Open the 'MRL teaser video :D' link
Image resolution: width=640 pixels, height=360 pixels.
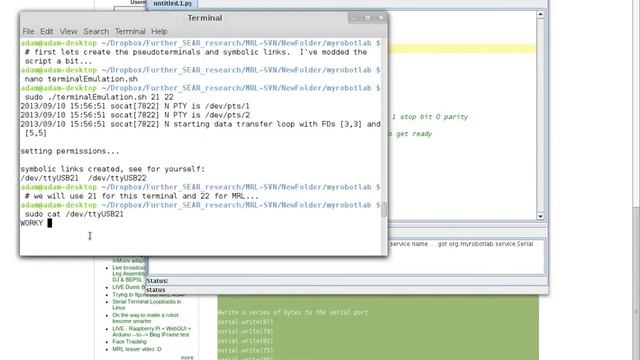click(x=137, y=349)
